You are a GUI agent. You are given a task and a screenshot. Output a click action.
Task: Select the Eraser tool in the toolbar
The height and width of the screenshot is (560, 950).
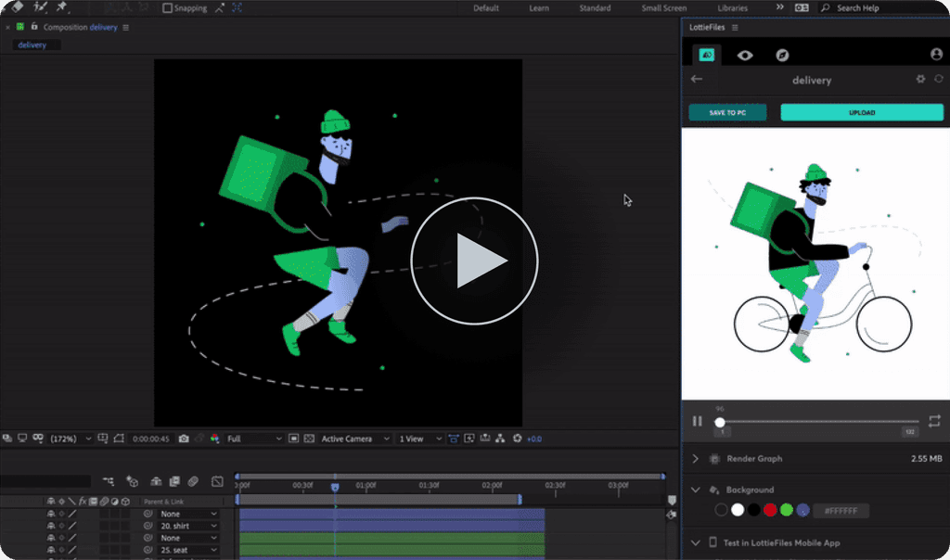tap(16, 7)
